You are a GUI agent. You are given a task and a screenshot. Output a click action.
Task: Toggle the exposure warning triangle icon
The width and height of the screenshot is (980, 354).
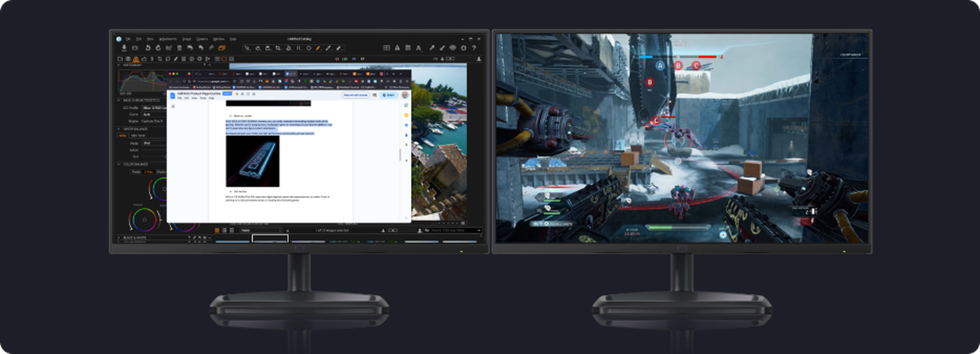point(397,48)
